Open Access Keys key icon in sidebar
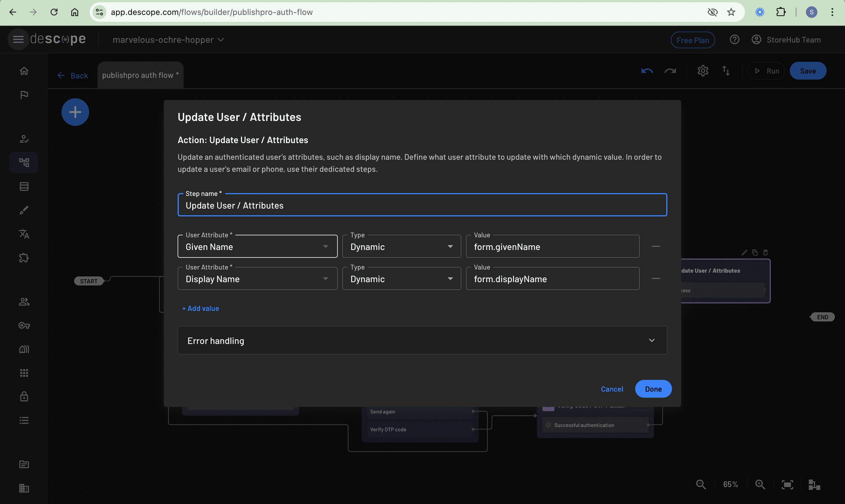Image resolution: width=845 pixels, height=504 pixels. (x=24, y=325)
